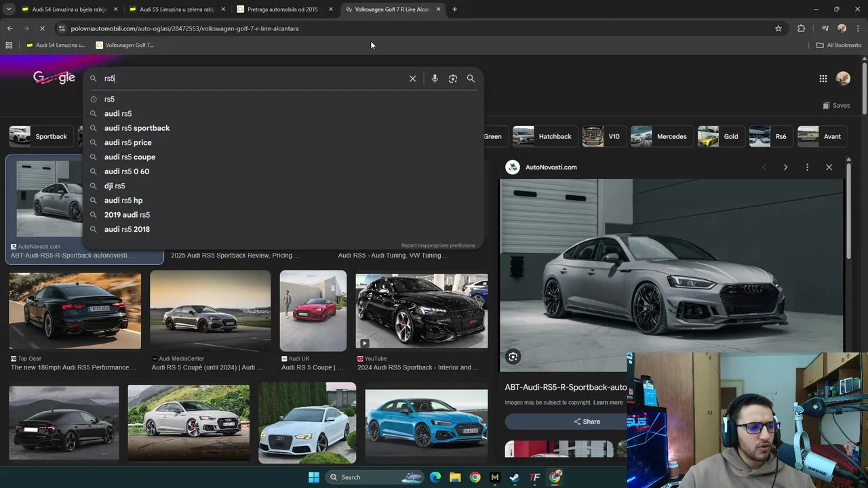Go to next image in preview panel
This screenshot has height=488, width=868.
point(785,167)
